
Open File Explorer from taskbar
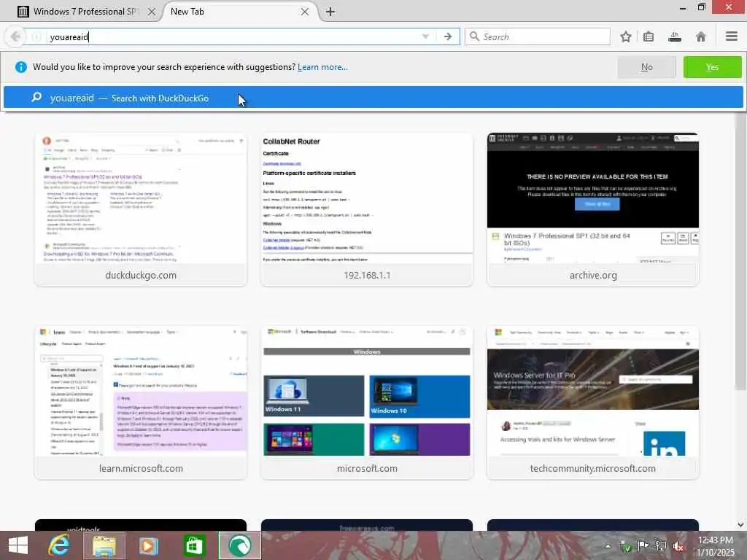tap(104, 545)
